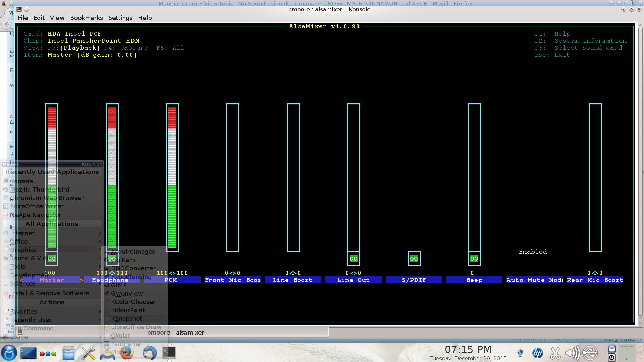This screenshot has width=644, height=362.
Task: Select the Line Out channel label
Action: pyautogui.click(x=354, y=280)
